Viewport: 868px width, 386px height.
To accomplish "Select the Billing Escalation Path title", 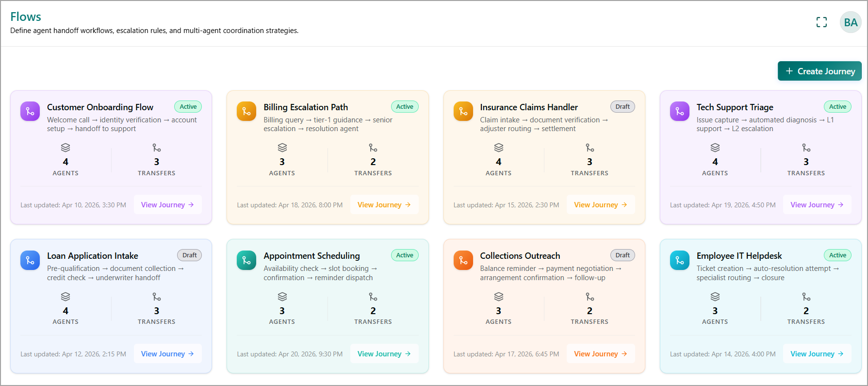I will pyautogui.click(x=306, y=107).
